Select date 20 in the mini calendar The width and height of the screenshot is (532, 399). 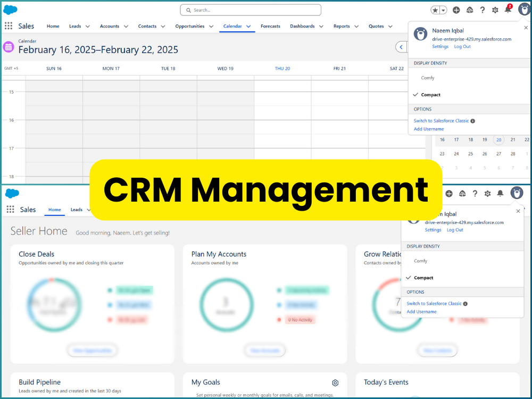click(498, 140)
